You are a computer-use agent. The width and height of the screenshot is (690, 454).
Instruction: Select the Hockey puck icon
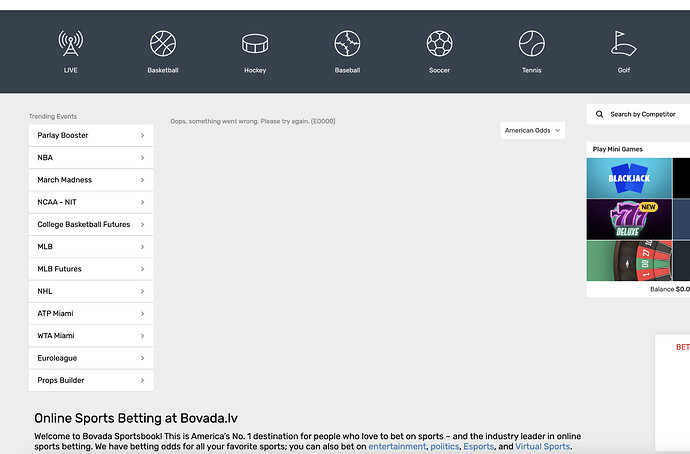255,44
